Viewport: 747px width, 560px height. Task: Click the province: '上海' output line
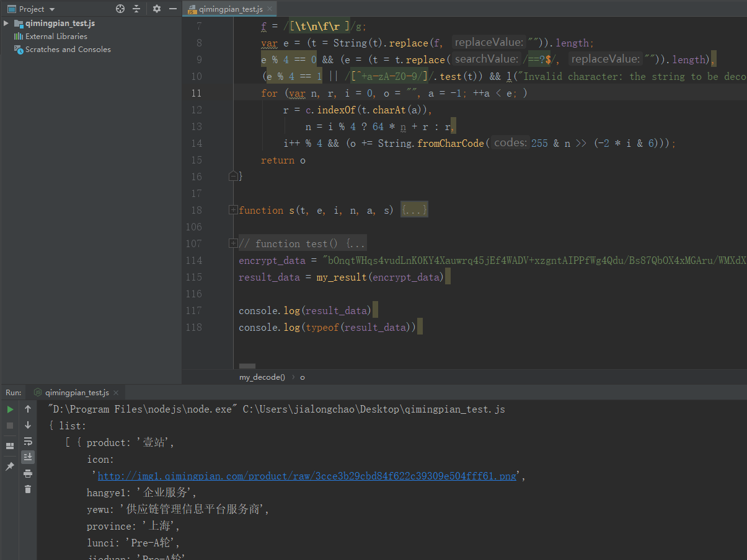[133, 527]
